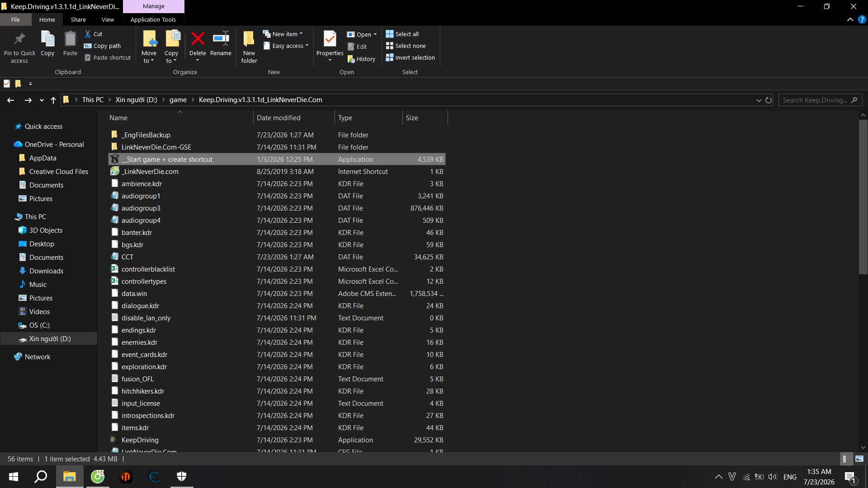Navigate to This PC in address bar
Viewport: 868px width, 488px height.
pyautogui.click(x=93, y=100)
